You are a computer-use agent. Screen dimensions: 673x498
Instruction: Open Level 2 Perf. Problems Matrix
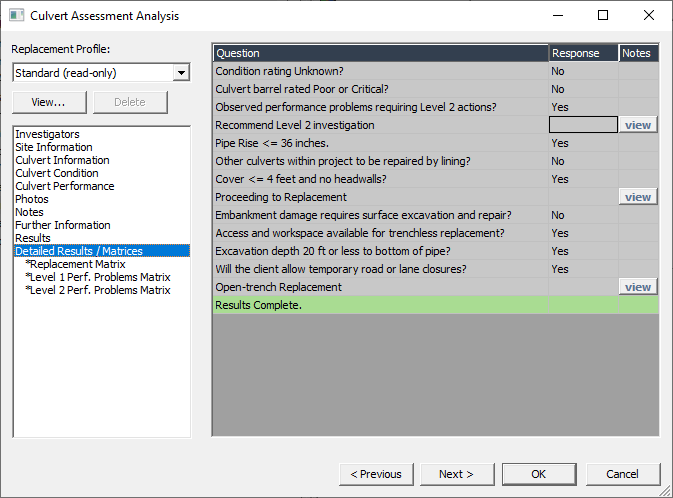pyautogui.click(x=98, y=290)
